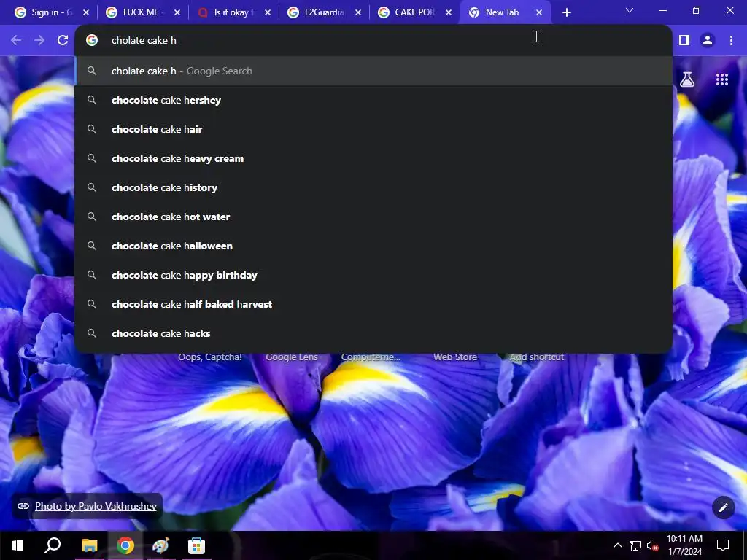Choose 'chocolate cake halloween' suggestion
Screen dimensions: 747x560
tap(373, 246)
